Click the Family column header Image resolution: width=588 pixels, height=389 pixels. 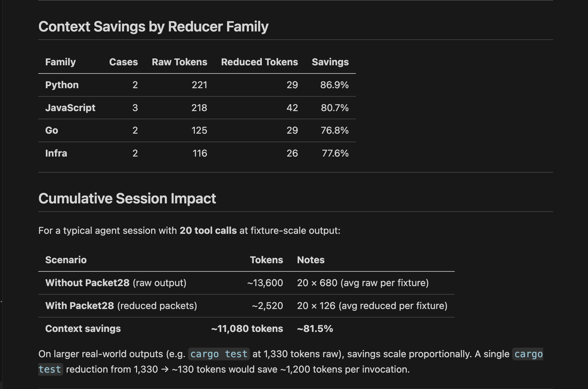tap(61, 62)
